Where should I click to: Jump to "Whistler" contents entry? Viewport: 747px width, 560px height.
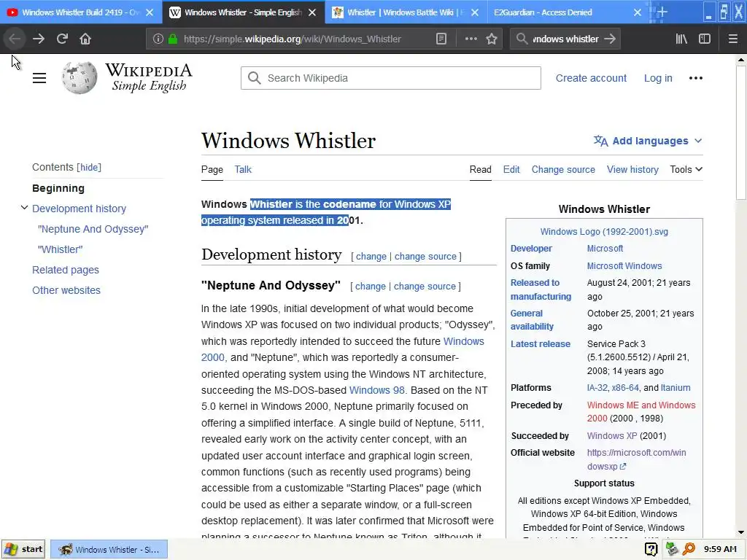coord(60,249)
